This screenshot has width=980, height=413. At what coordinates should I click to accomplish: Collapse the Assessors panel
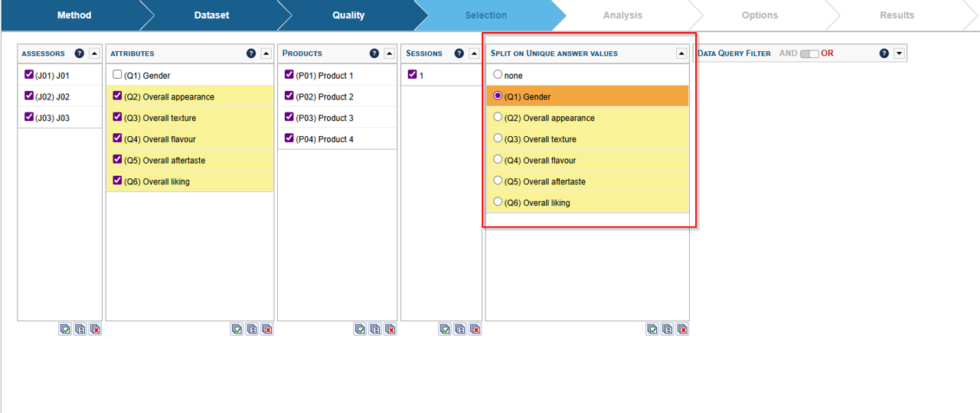pyautogui.click(x=94, y=54)
